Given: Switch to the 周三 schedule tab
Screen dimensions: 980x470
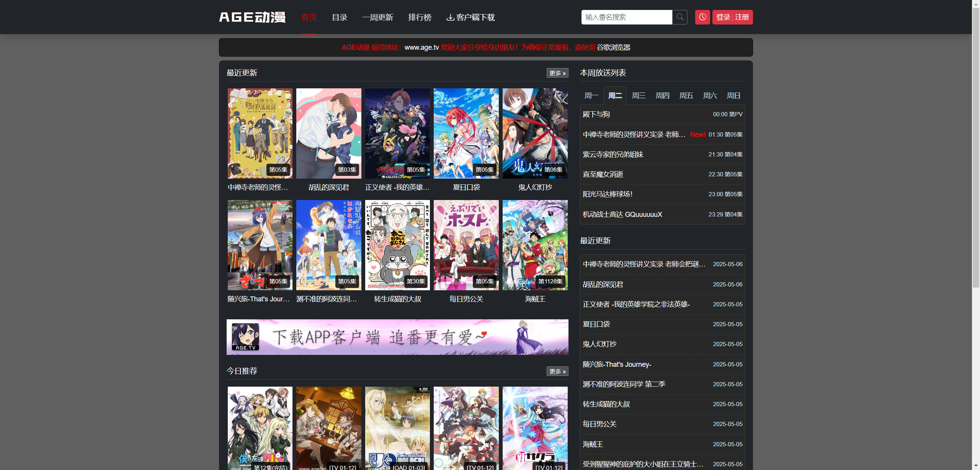Looking at the screenshot, I should coord(639,96).
